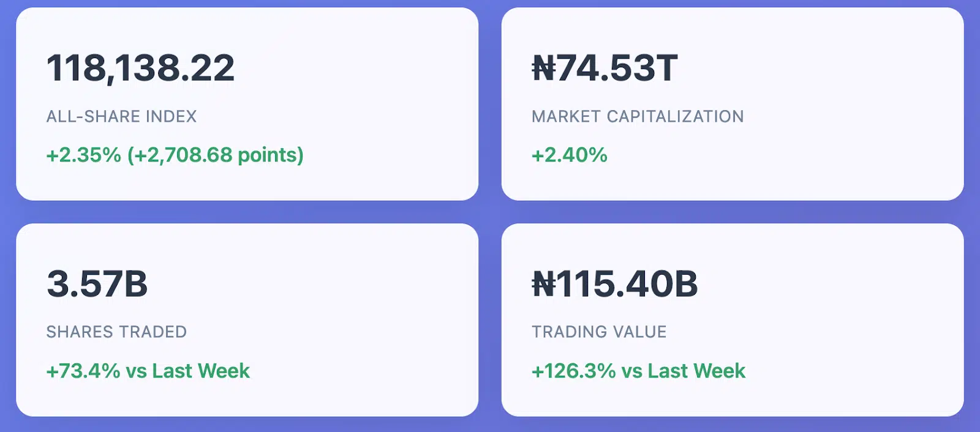
Task: Click the +126.3% vs Last Week text
Action: (639, 371)
